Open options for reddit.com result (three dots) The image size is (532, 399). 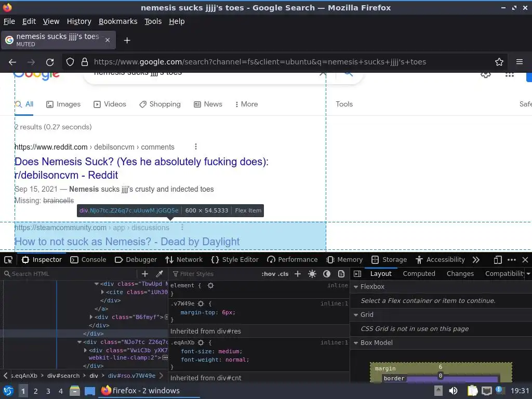coord(196,147)
